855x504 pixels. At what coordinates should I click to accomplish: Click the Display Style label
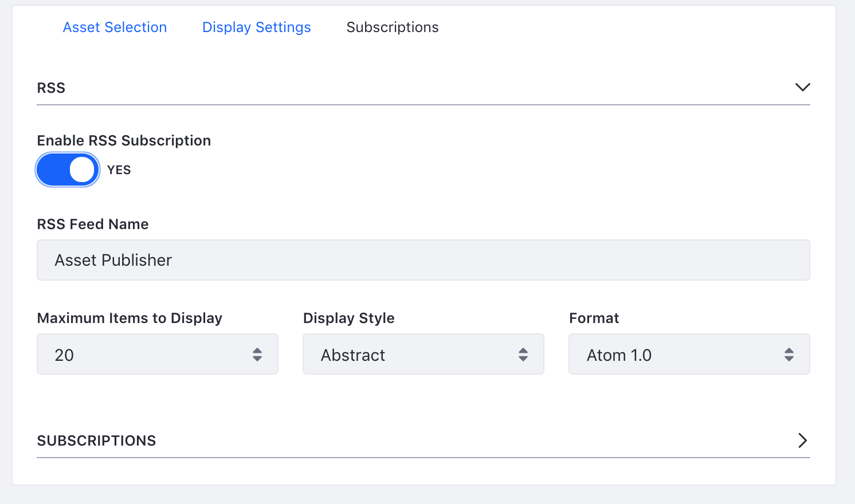(x=349, y=318)
